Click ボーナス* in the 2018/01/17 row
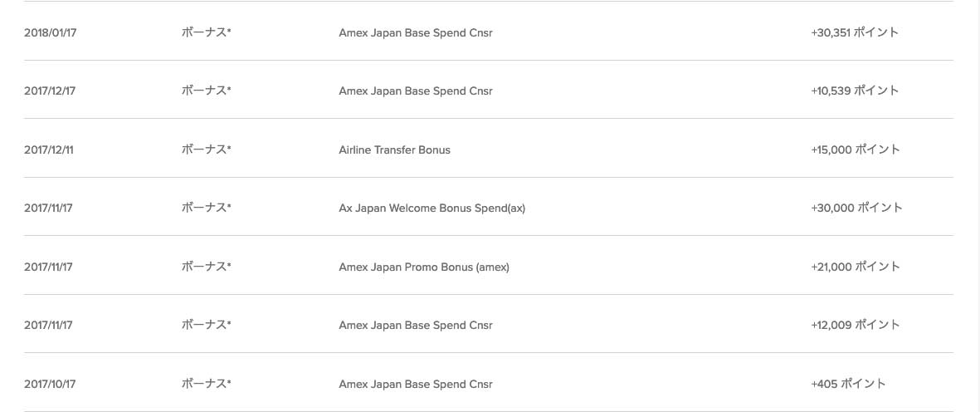 206,32
